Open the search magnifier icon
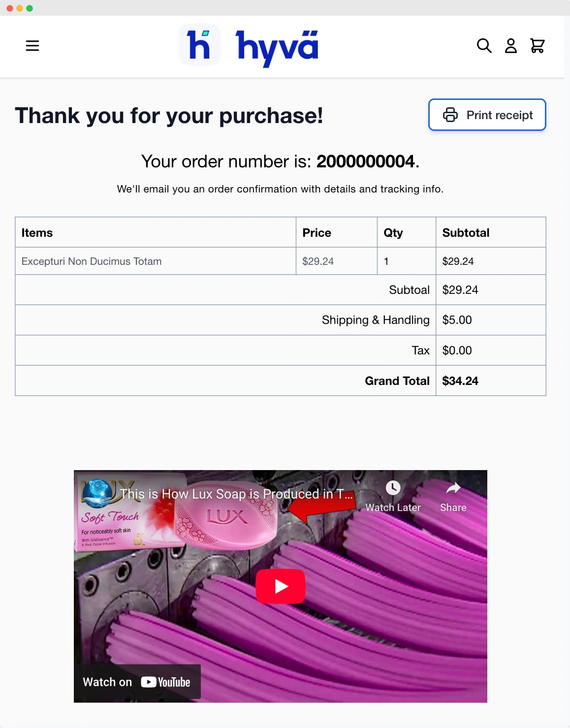Screen dimensions: 570x728 484,46
